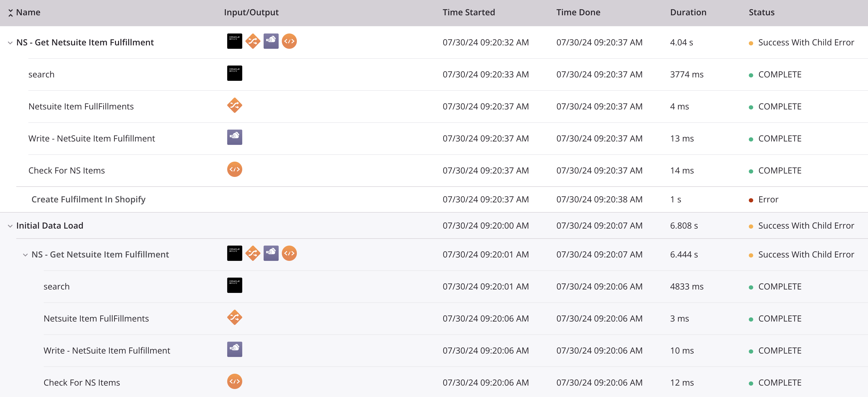Click time started 07/30/24 09:20:32 AM
868x397 pixels.
point(485,42)
